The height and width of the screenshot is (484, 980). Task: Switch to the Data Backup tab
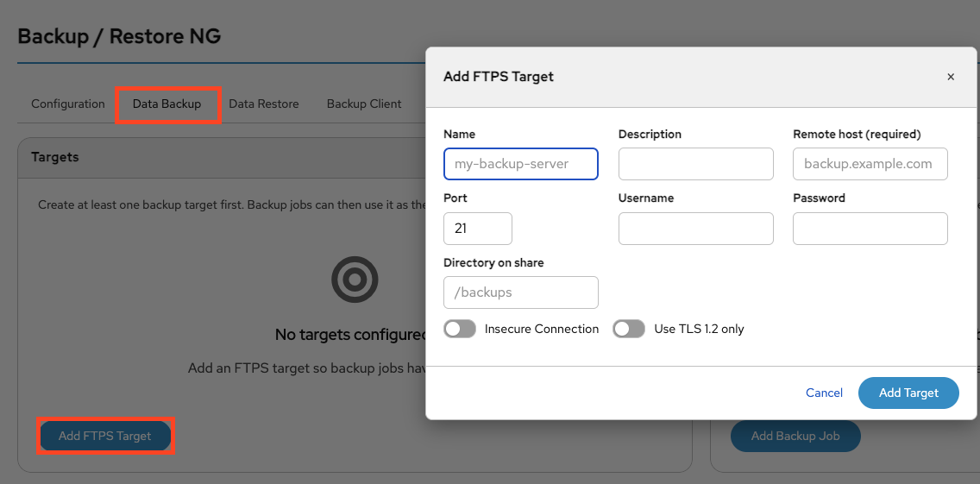[166, 104]
